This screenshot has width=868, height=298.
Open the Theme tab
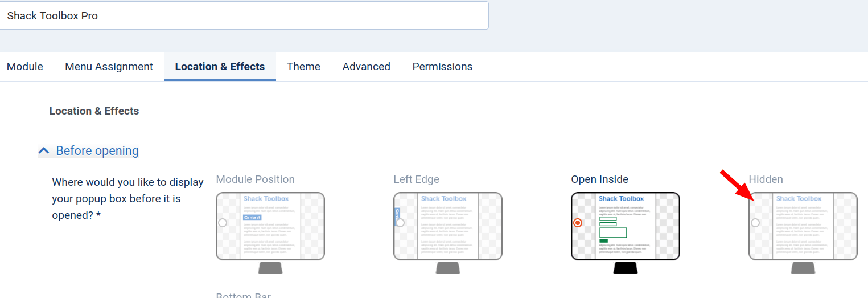[x=303, y=67]
